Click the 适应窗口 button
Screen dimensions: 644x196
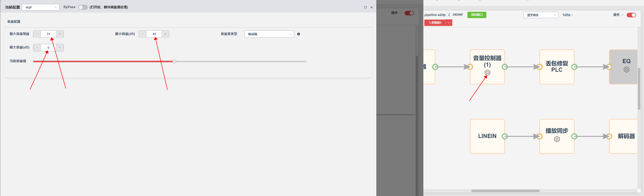click(x=477, y=15)
